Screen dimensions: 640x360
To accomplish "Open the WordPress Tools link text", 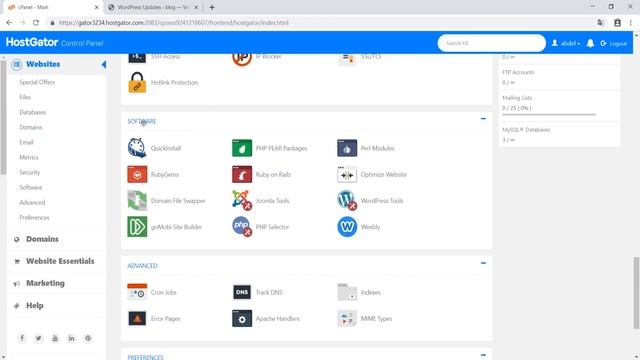I will pyautogui.click(x=382, y=200).
